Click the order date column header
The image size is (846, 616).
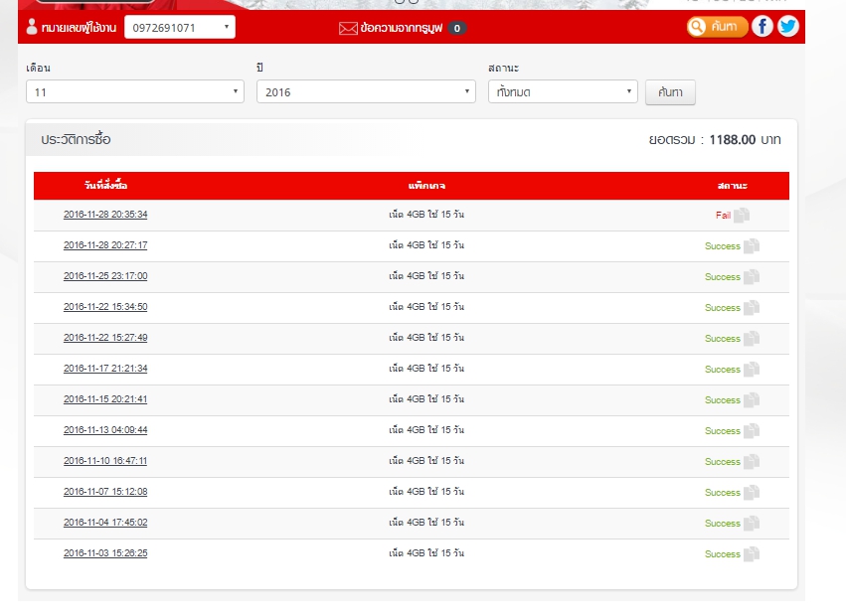(105, 185)
